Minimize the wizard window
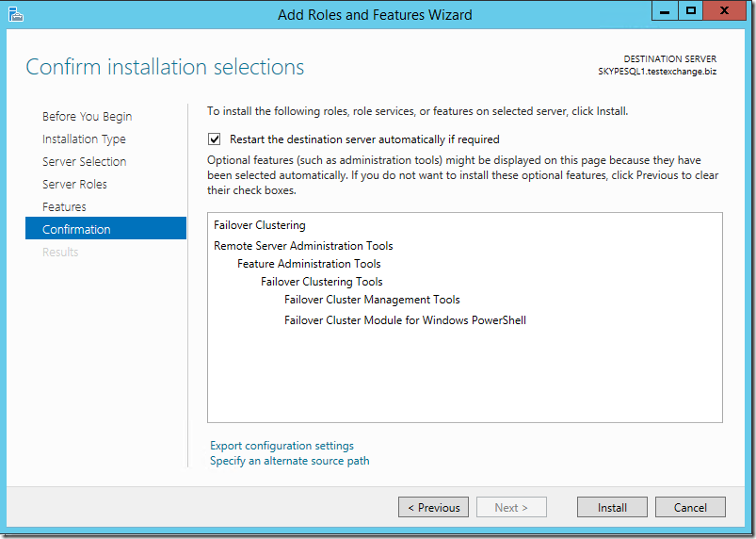756x539 pixels. 665,11
